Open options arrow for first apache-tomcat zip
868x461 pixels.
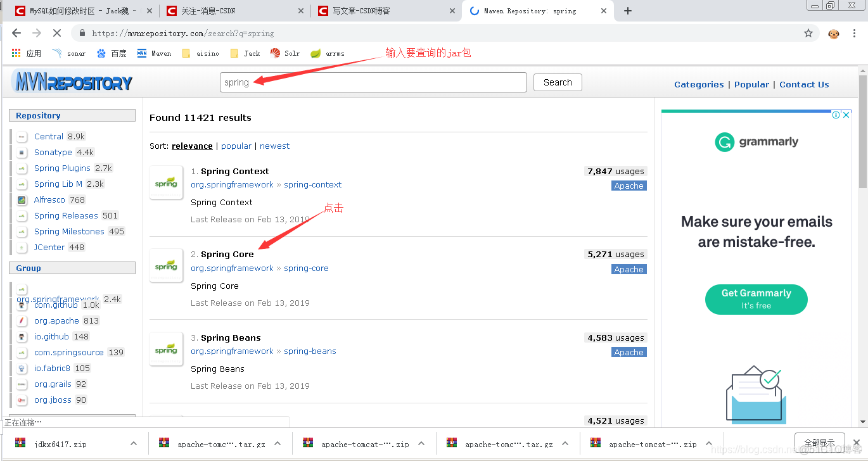point(421,444)
